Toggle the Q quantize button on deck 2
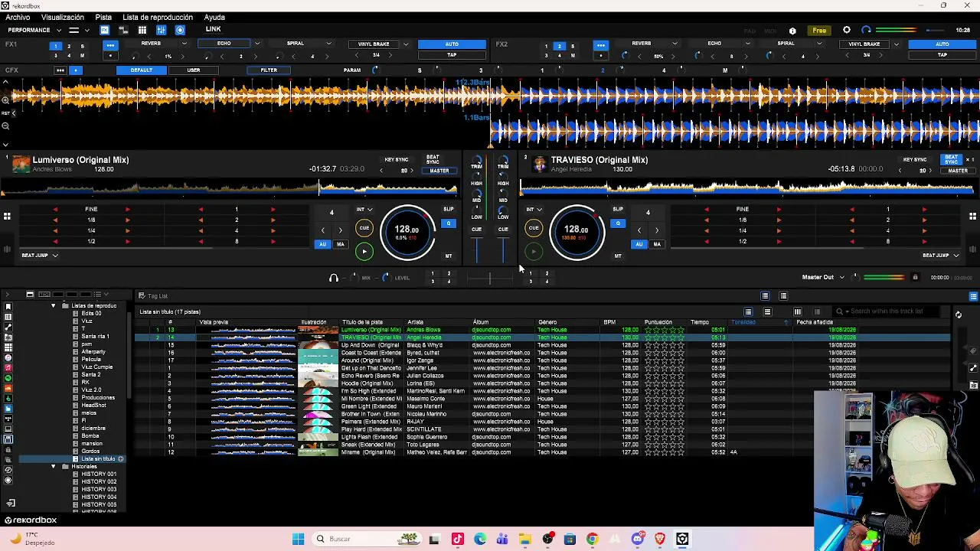 click(x=618, y=223)
